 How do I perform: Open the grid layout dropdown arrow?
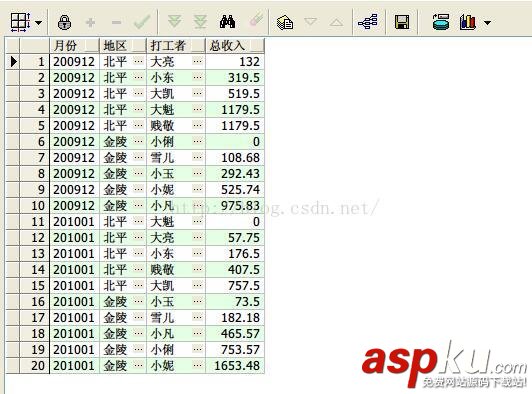(x=39, y=23)
